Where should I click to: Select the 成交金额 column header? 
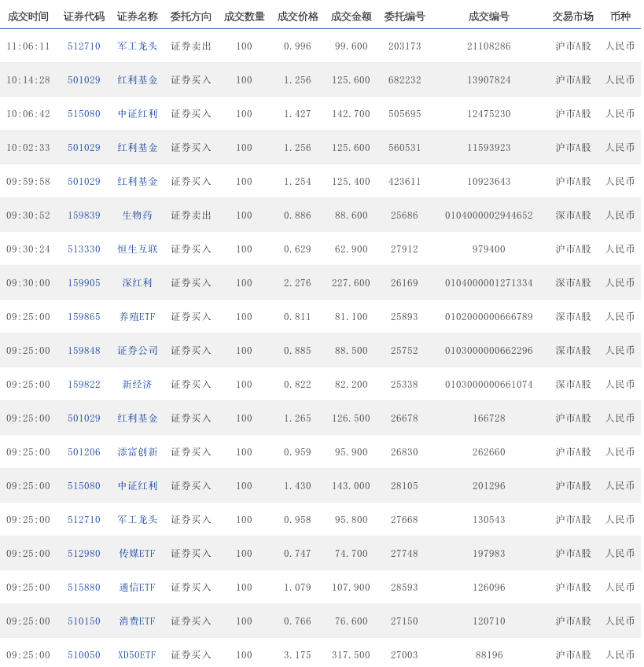pos(351,17)
